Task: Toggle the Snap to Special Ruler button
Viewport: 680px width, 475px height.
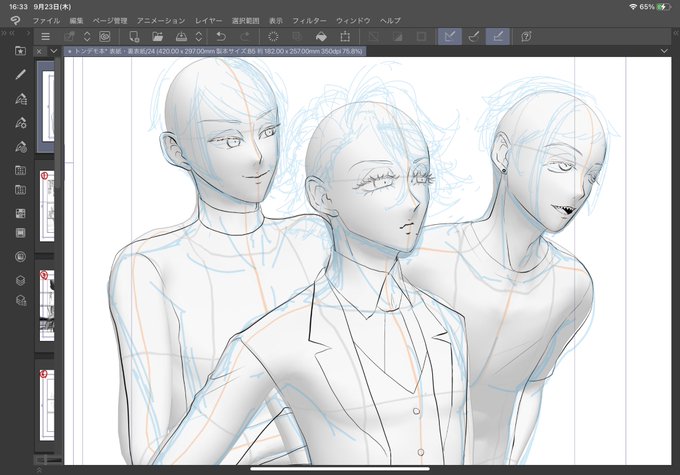Action: point(474,36)
